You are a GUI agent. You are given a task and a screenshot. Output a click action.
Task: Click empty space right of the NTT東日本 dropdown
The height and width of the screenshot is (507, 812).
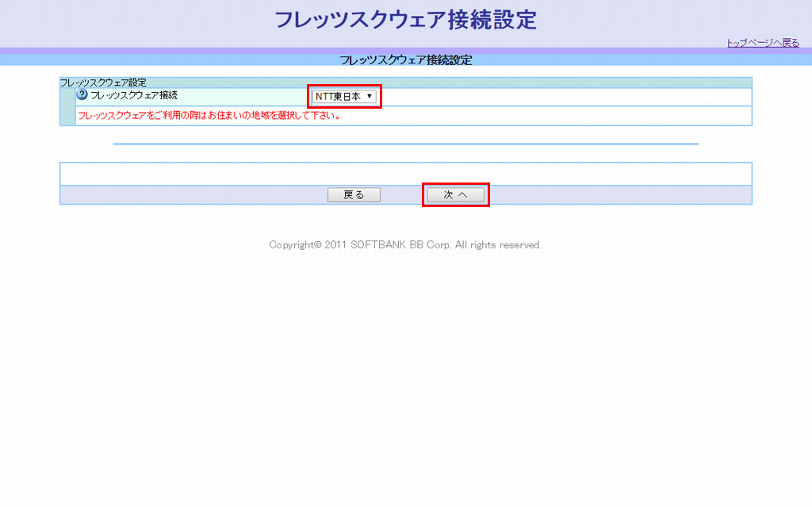(555, 96)
